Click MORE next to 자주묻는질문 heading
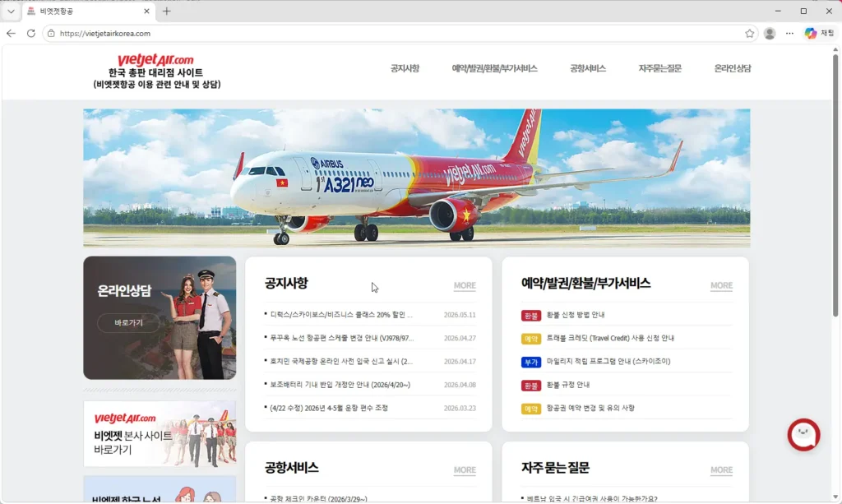The height and width of the screenshot is (504, 842). pos(721,470)
